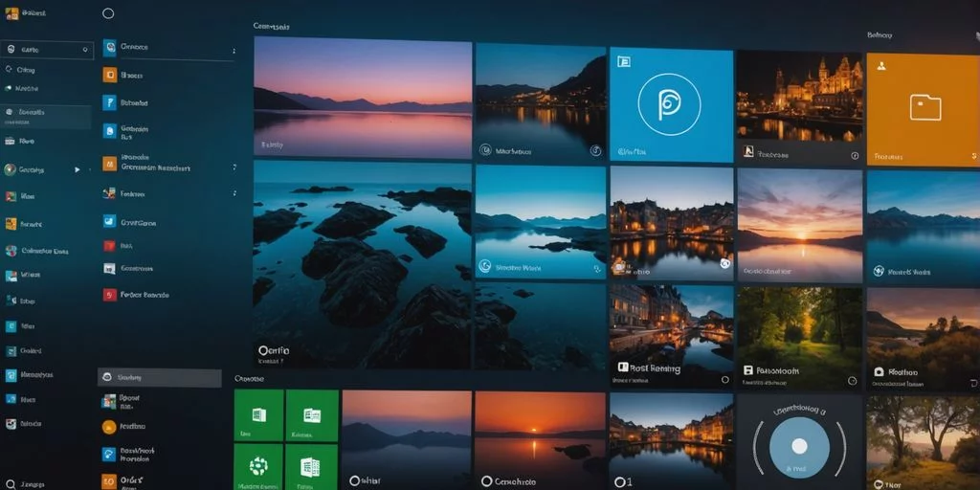Click the white circle icon on the harbor town tile
The width and height of the screenshot is (980, 490).
pos(725,263)
